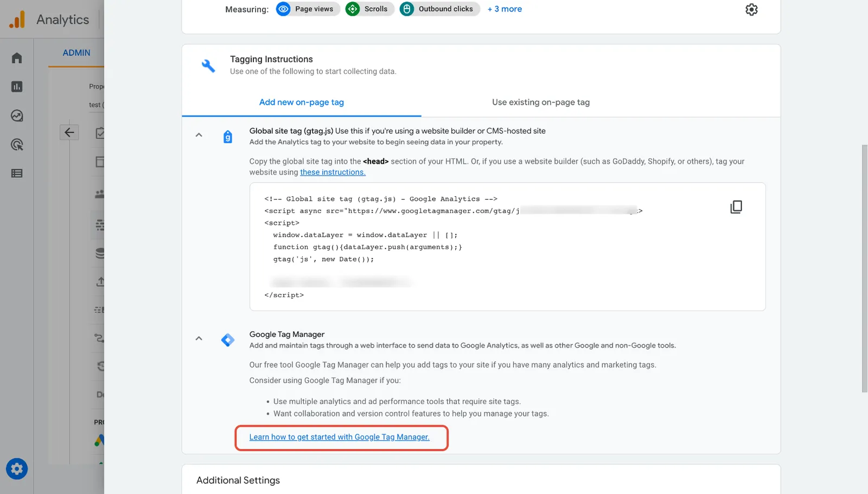Click the "gtag('js', new Date());" code line
The height and width of the screenshot is (494, 868).
324,259
